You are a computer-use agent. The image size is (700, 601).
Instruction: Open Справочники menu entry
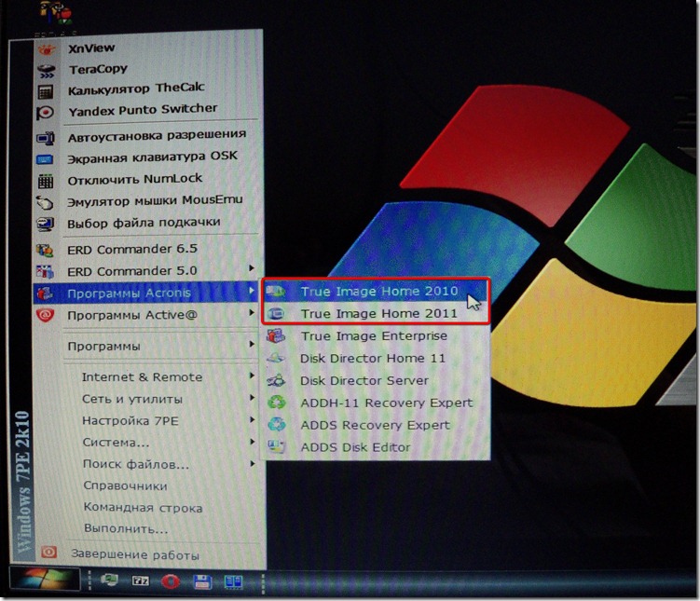click(126, 485)
